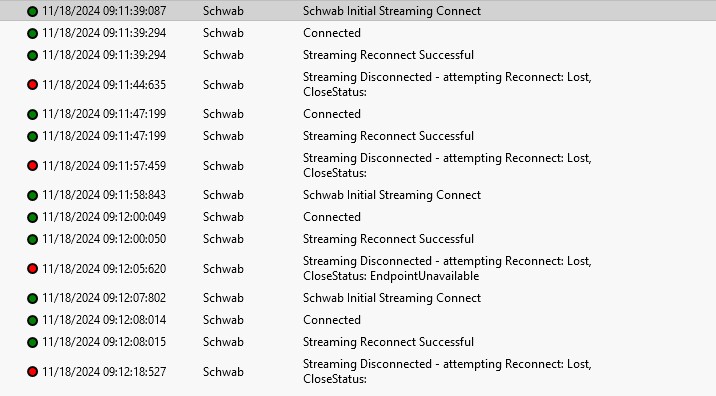The height and width of the screenshot is (396, 716).
Task: Click the timestamp 11/18/2024 09:12:00:049
Action: 104,217
